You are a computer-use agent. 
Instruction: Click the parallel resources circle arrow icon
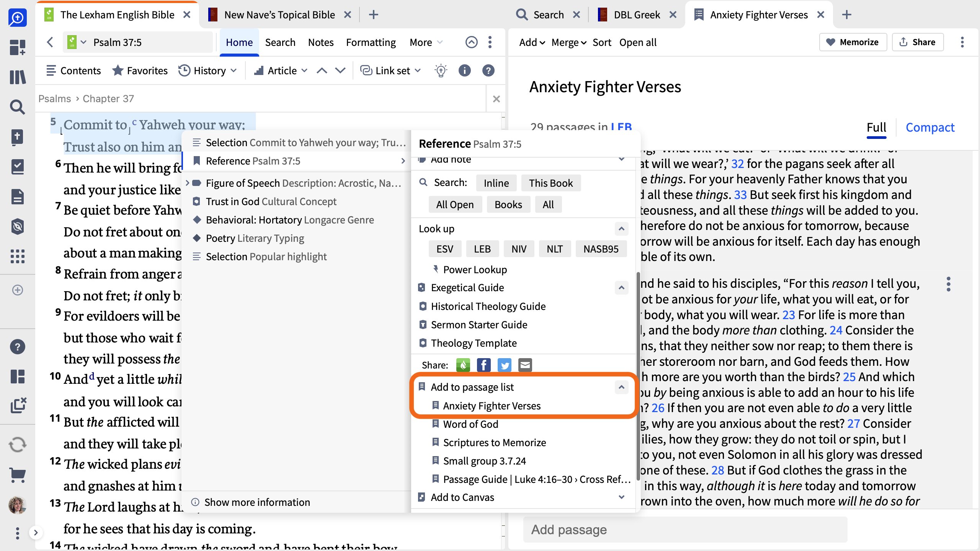click(x=472, y=42)
